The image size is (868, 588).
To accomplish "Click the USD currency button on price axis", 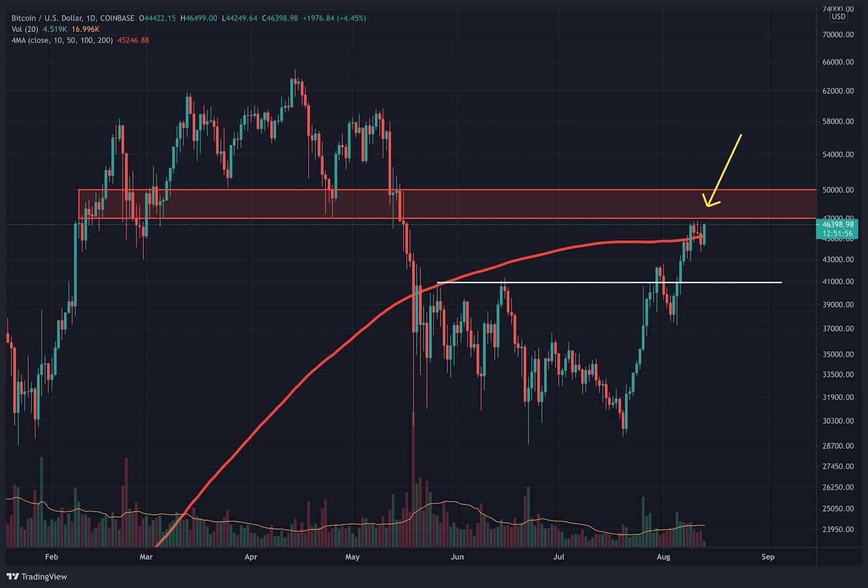I will pyautogui.click(x=838, y=17).
